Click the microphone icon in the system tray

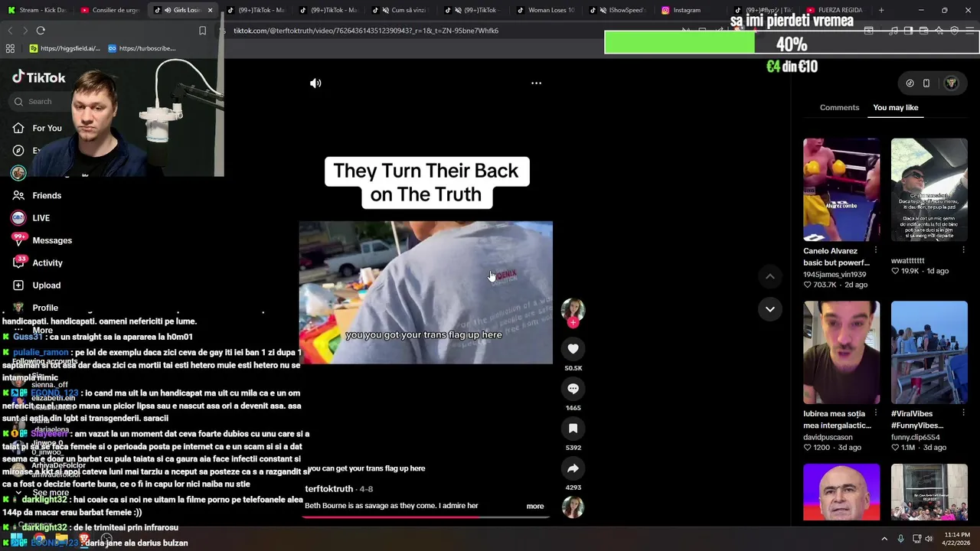pyautogui.click(x=900, y=539)
